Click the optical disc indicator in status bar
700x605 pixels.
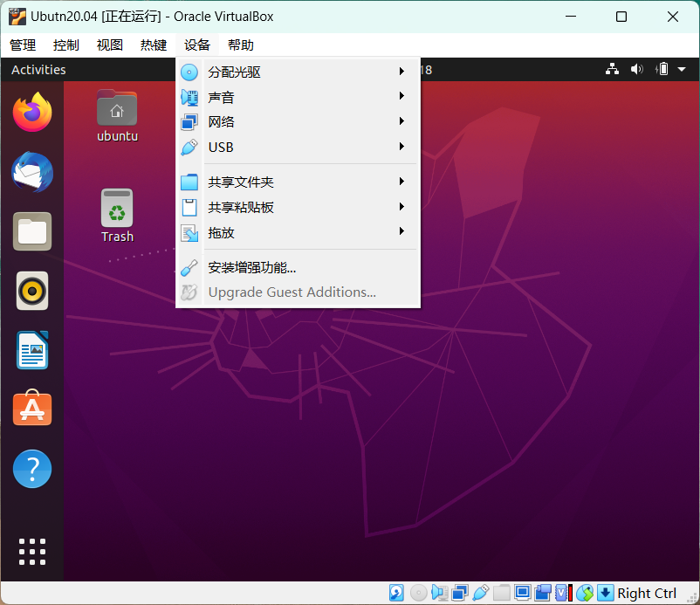tap(418, 593)
